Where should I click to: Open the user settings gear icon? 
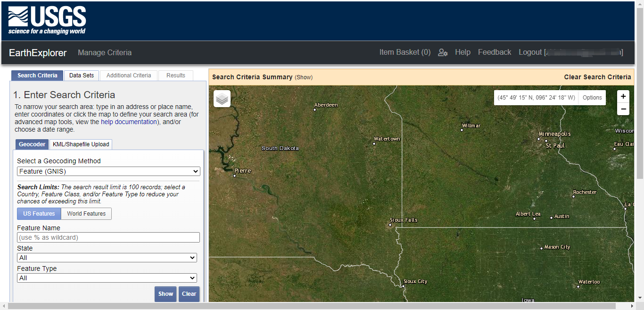coord(443,52)
